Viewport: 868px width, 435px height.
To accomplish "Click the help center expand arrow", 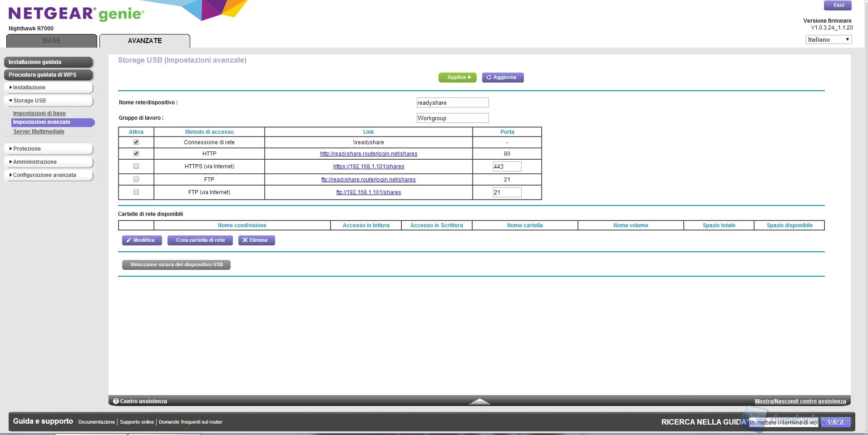I will 479,401.
